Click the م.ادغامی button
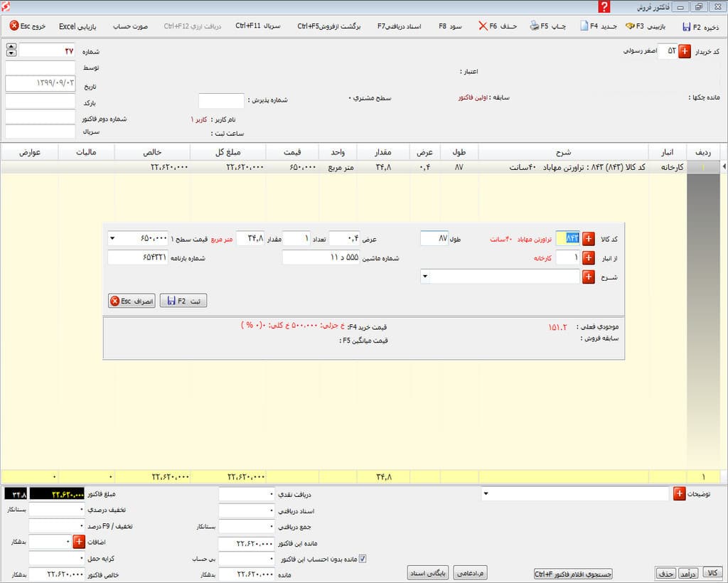Screen dimensions: 728x583 click(470, 573)
